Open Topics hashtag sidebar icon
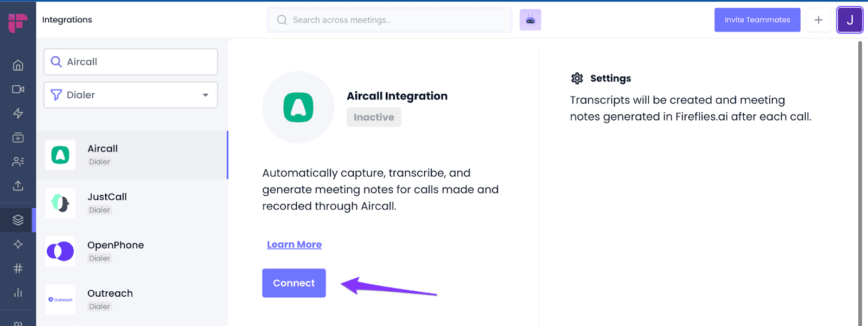This screenshot has height=326, width=868. 18,268
